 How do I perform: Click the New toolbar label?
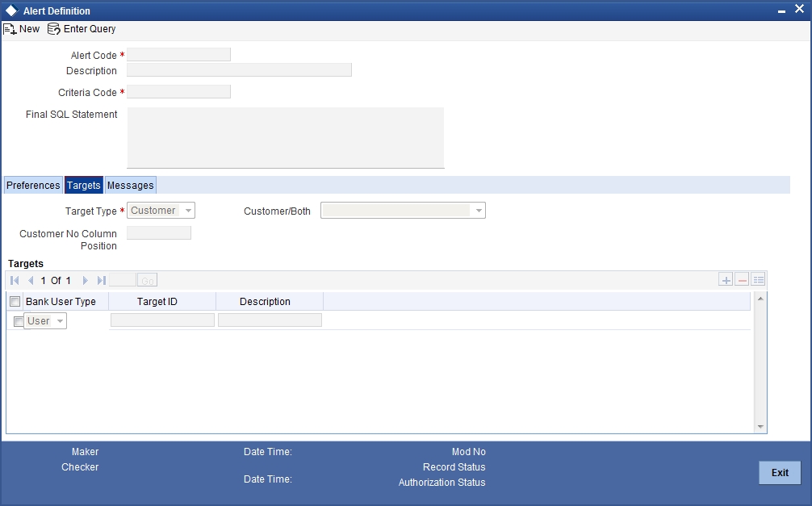30,29
